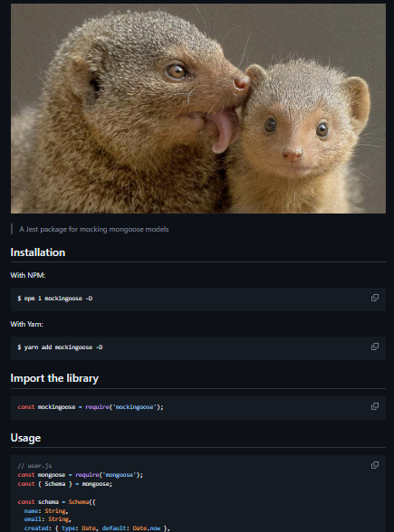The width and height of the screenshot is (394, 532).
Task: Select the Jest package description quote
Action: (x=94, y=230)
